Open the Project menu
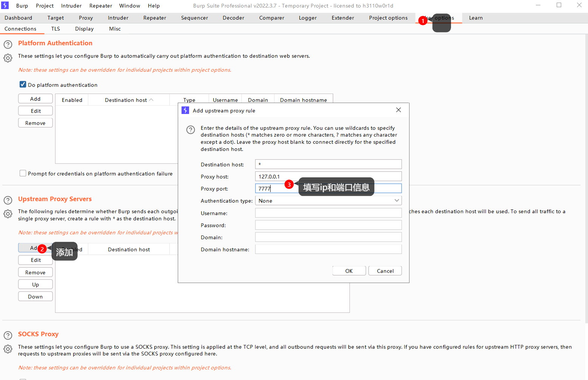The height and width of the screenshot is (380, 588). tap(45, 6)
